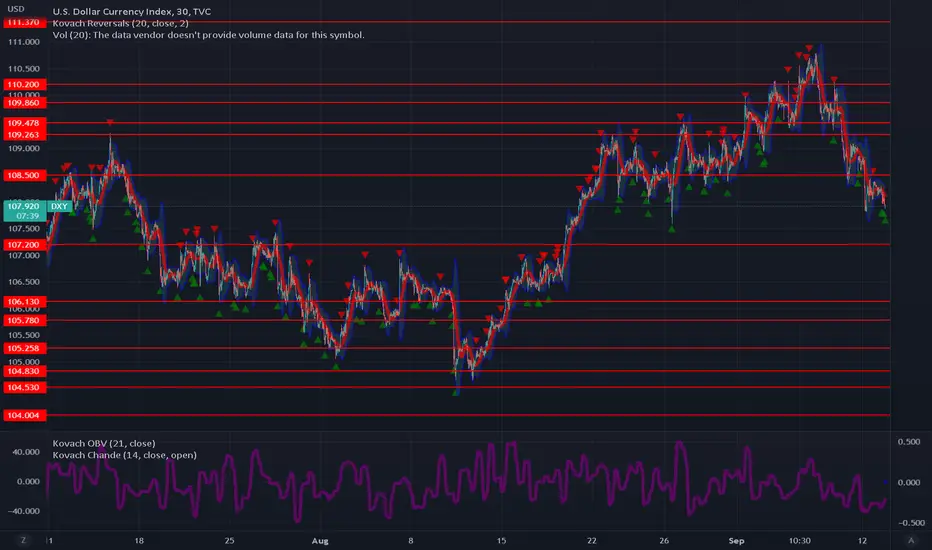The height and width of the screenshot is (550, 932).
Task: Click the 0.500 value on right axis
Action: click(909, 442)
